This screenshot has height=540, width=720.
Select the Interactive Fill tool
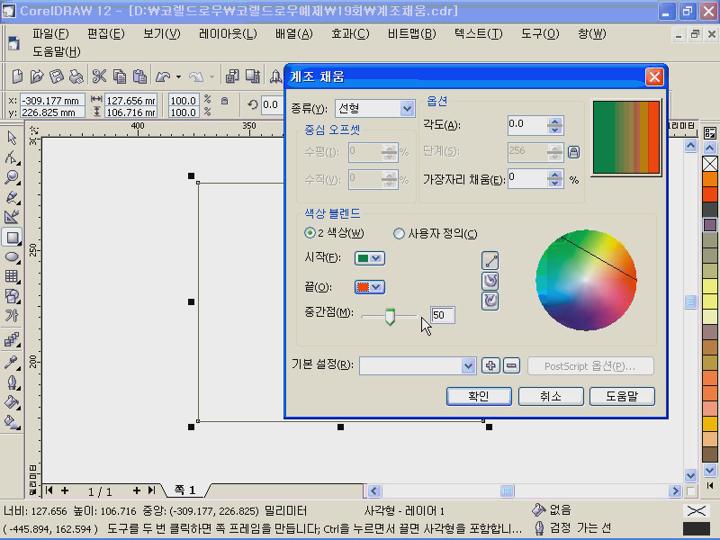click(11, 422)
